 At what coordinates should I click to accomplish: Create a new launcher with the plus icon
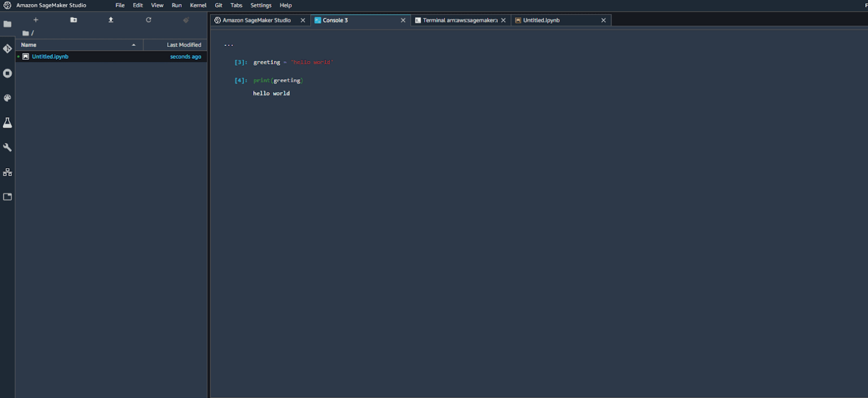(x=36, y=20)
